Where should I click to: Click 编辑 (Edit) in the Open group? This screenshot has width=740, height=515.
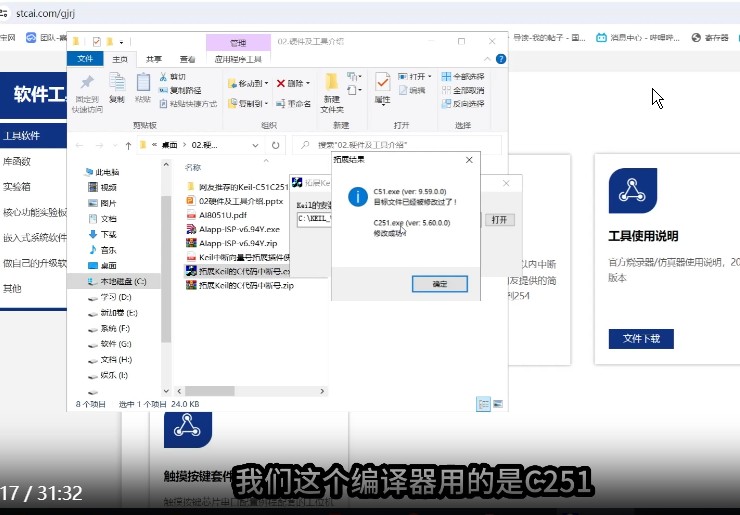[x=412, y=90]
